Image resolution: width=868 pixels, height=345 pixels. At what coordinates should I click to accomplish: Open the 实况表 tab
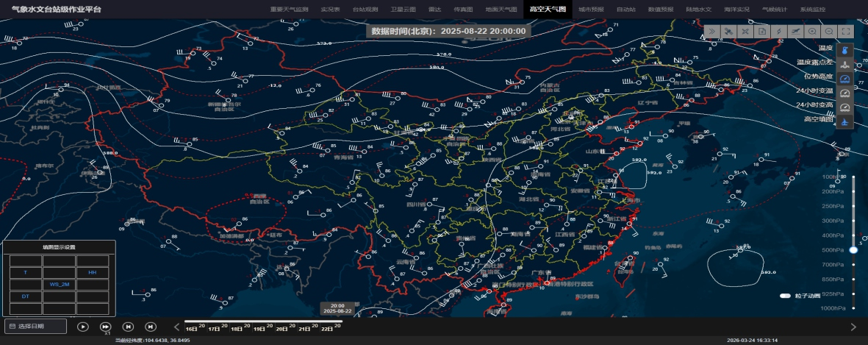[330, 10]
